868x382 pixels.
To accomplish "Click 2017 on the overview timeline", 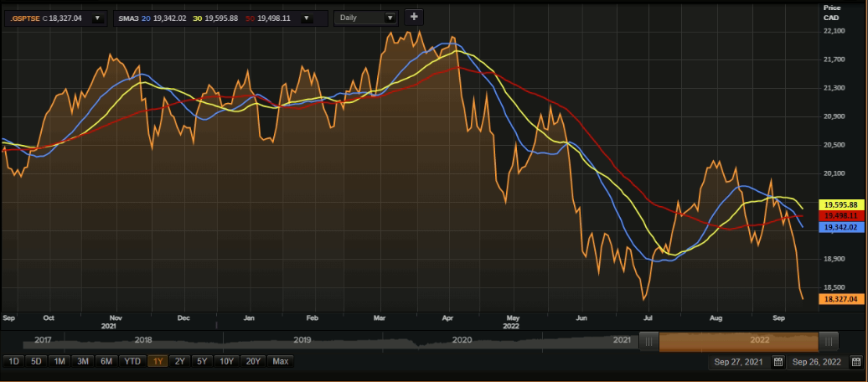I will click(44, 340).
